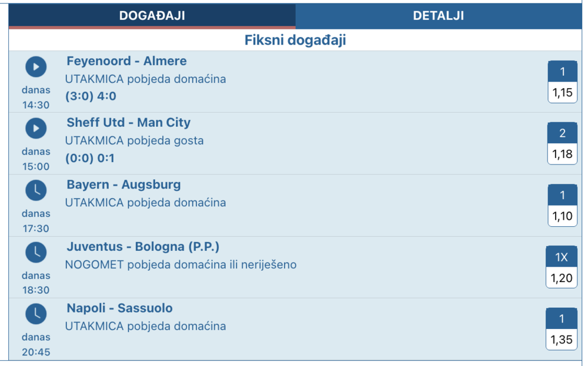The image size is (588, 366).
Task: Switch to the DOGAĐAJI tab
Action: [152, 16]
